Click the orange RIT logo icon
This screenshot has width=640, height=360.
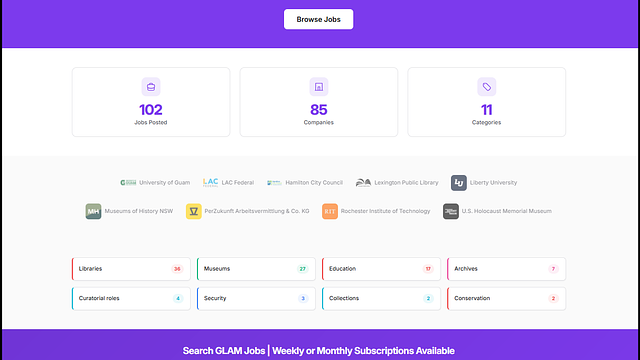[330, 211]
